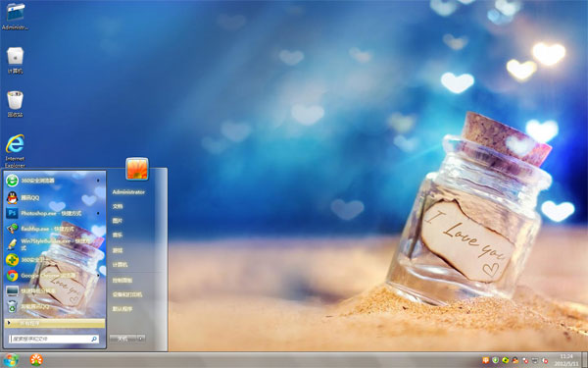The height and width of the screenshot is (368, 588).
Task: Launch Internet Explorer from the desktop
Action: click(15, 151)
